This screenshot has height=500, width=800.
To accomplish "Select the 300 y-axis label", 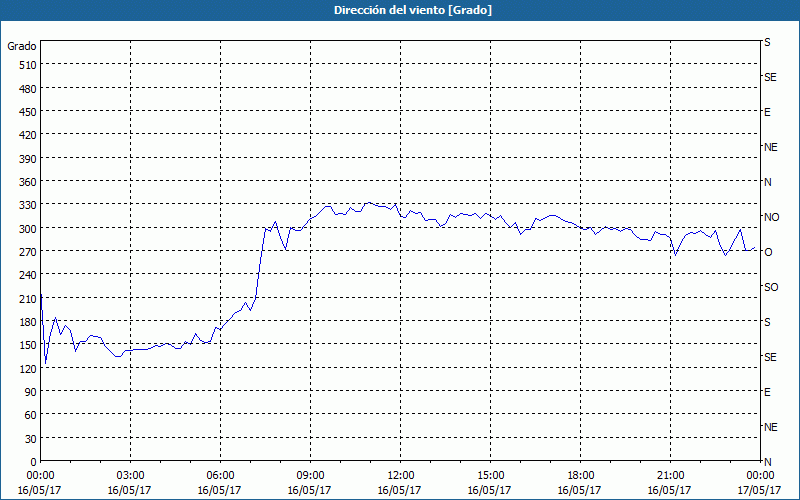I will [28, 229].
